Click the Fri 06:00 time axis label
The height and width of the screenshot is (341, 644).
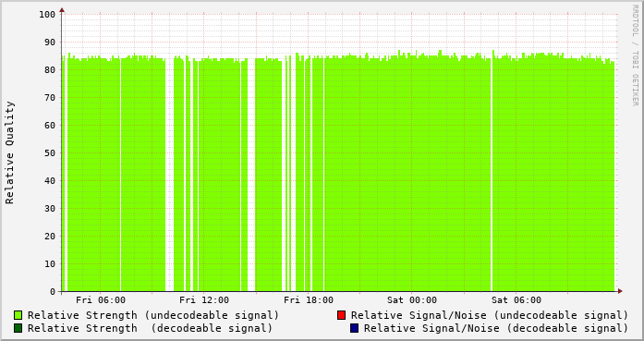(x=101, y=300)
